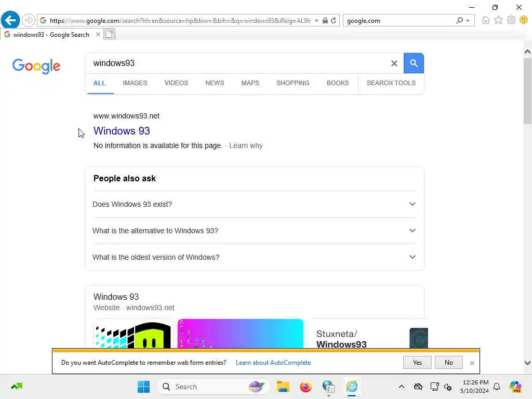Click the blue Google search button

click(414, 63)
